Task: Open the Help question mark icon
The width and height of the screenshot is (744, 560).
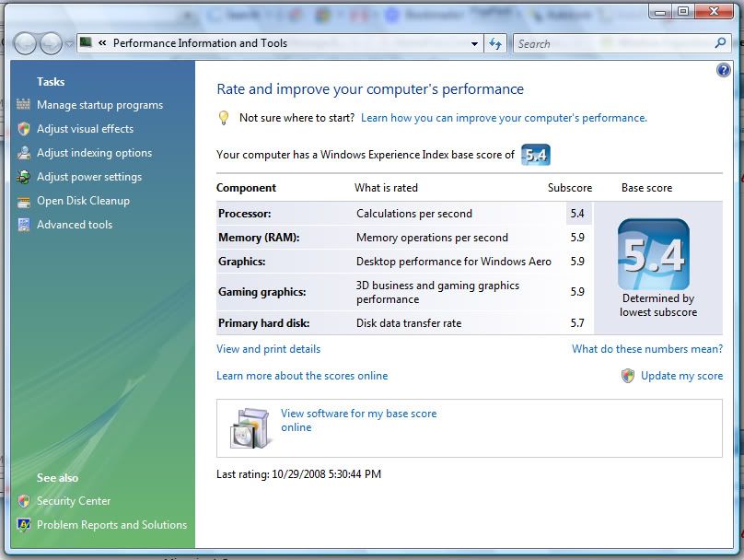Action: [723, 70]
